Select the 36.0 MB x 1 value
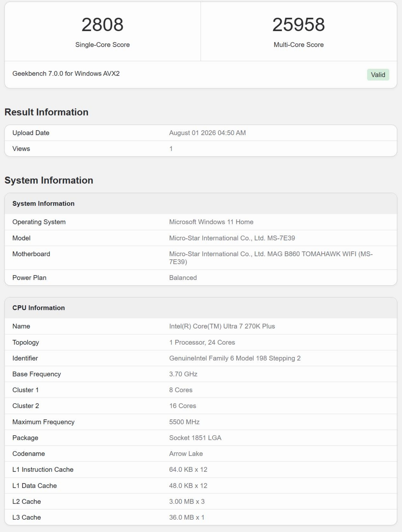This screenshot has width=402, height=532. tap(187, 517)
